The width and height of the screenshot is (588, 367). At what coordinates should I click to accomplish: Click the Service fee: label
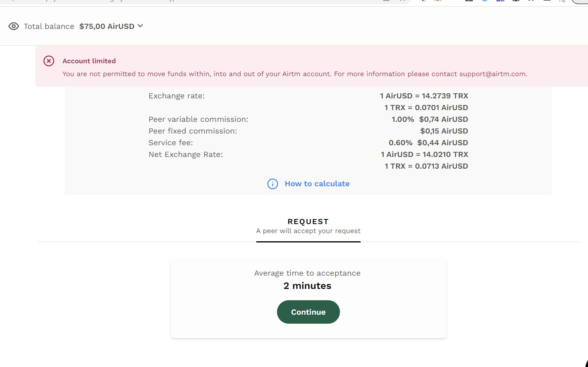pos(171,143)
